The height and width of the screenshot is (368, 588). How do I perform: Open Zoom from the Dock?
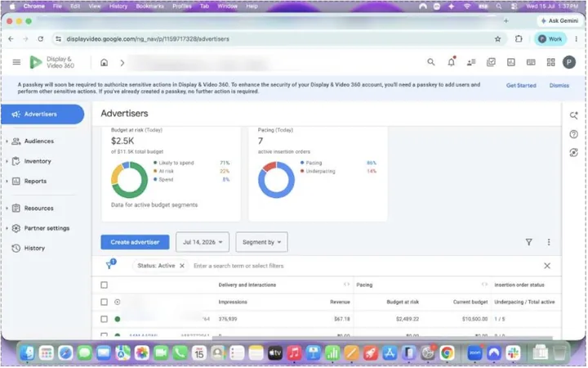coord(475,353)
